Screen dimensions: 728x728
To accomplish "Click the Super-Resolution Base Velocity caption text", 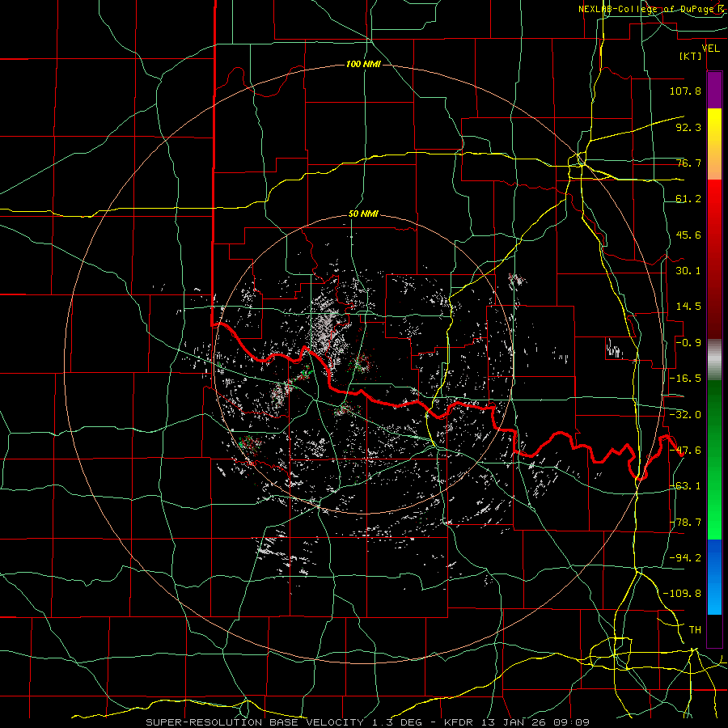I will pos(255,722).
